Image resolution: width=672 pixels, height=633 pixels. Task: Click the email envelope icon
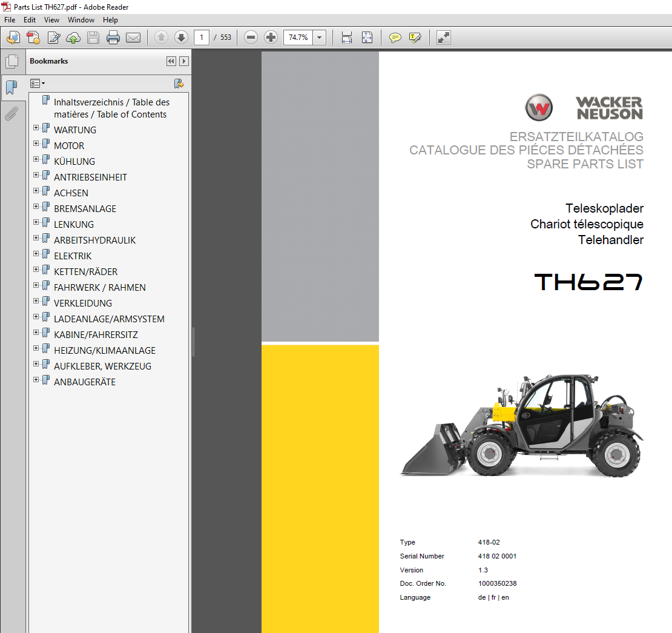pyautogui.click(x=133, y=38)
